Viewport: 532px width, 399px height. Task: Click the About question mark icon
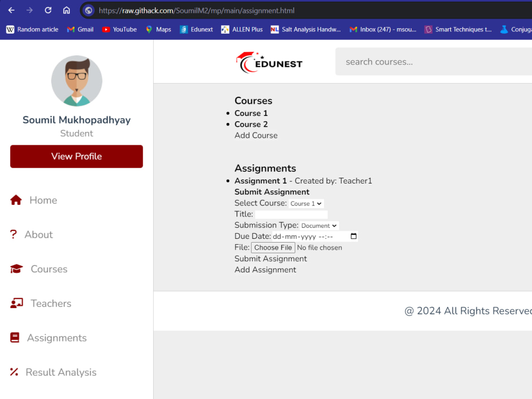coord(13,235)
